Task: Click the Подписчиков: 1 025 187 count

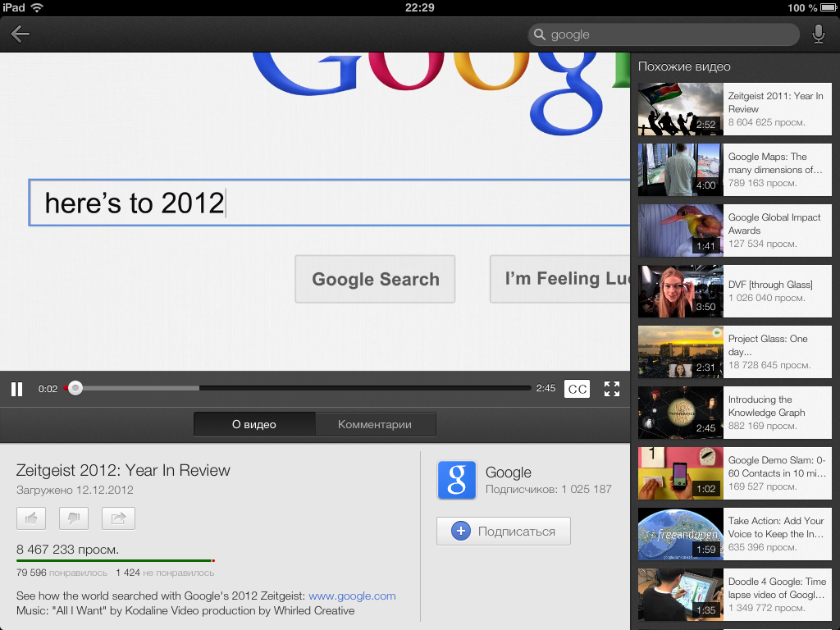Action: click(549, 489)
